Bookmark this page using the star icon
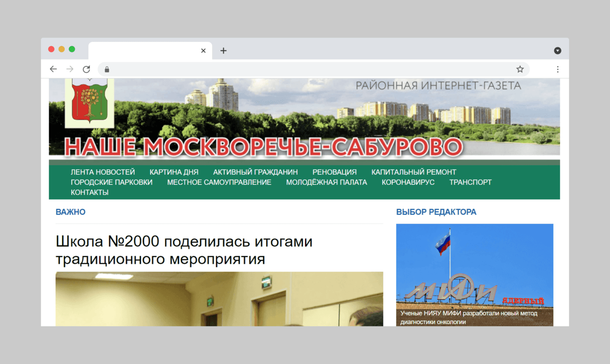Image resolution: width=610 pixels, height=364 pixels. [x=519, y=69]
